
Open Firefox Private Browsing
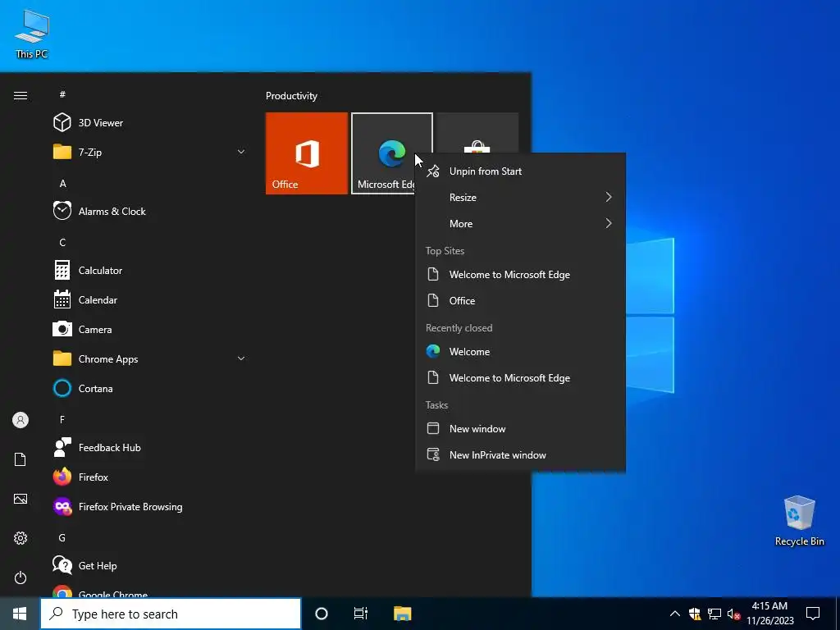[150, 507]
